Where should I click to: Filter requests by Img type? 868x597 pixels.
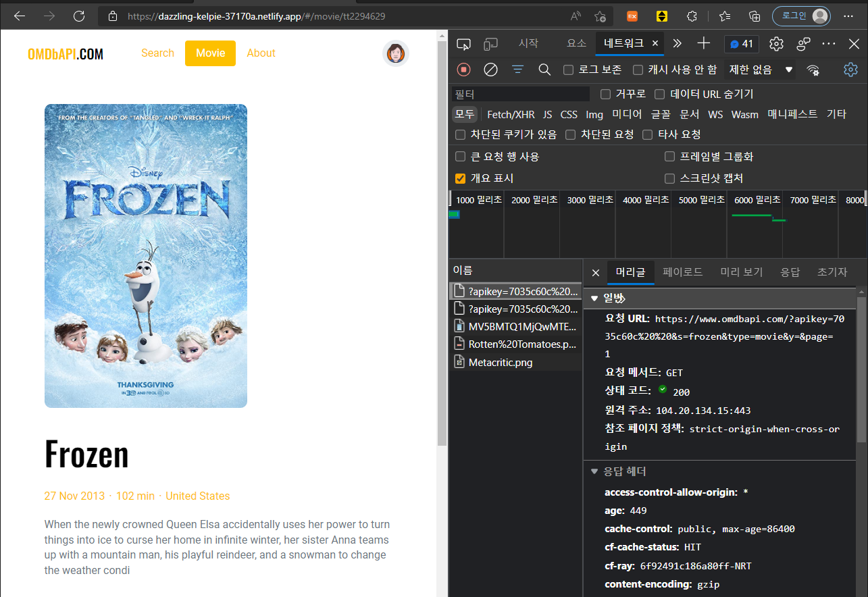(594, 114)
